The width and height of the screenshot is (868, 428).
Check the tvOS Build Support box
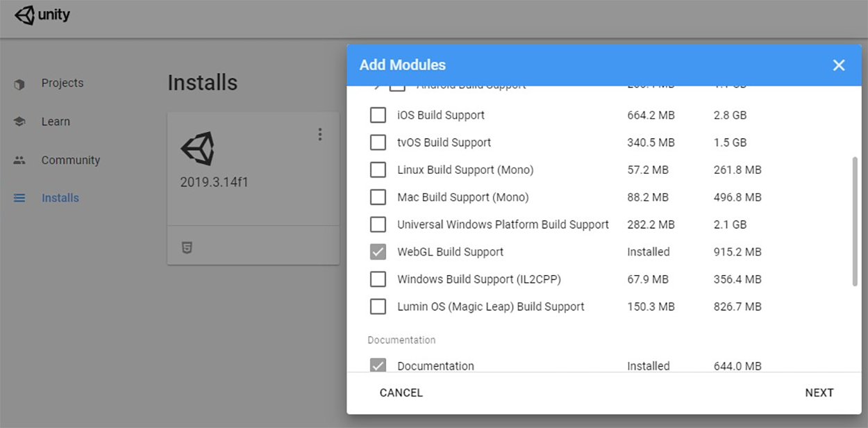pos(378,142)
